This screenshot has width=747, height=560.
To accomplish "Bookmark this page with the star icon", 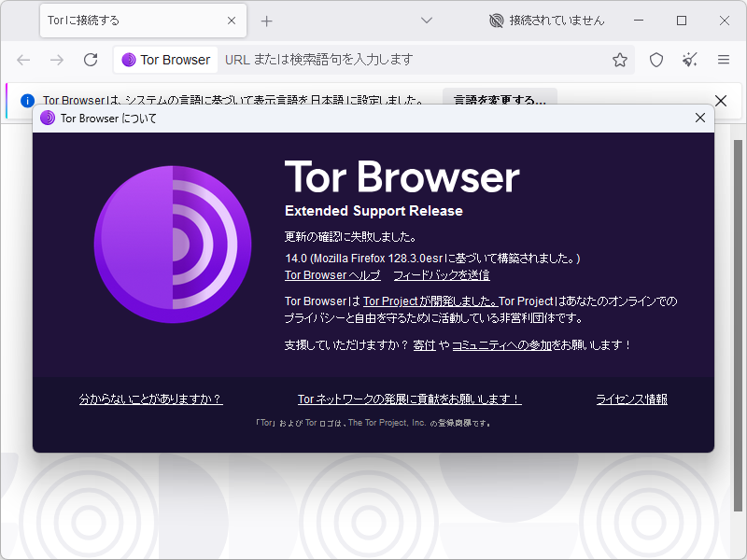I will 619,59.
